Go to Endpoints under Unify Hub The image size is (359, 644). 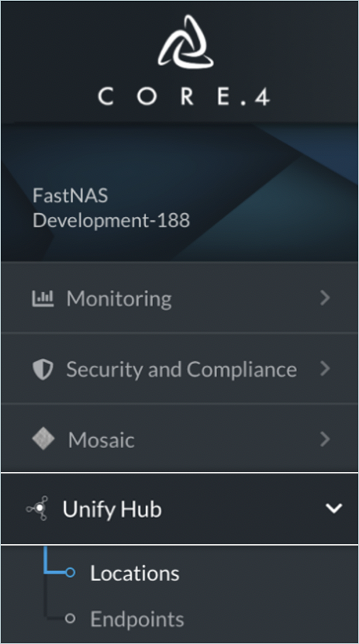[x=136, y=619]
